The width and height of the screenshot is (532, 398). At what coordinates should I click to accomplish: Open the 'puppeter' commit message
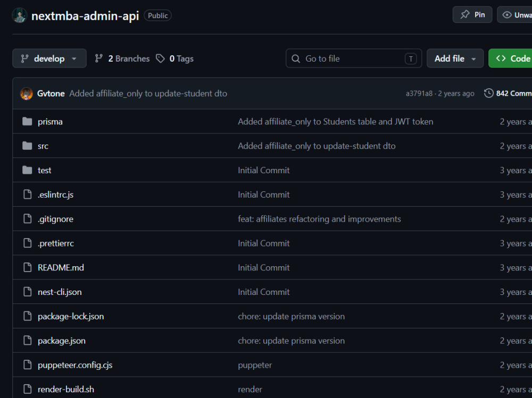tap(255, 365)
